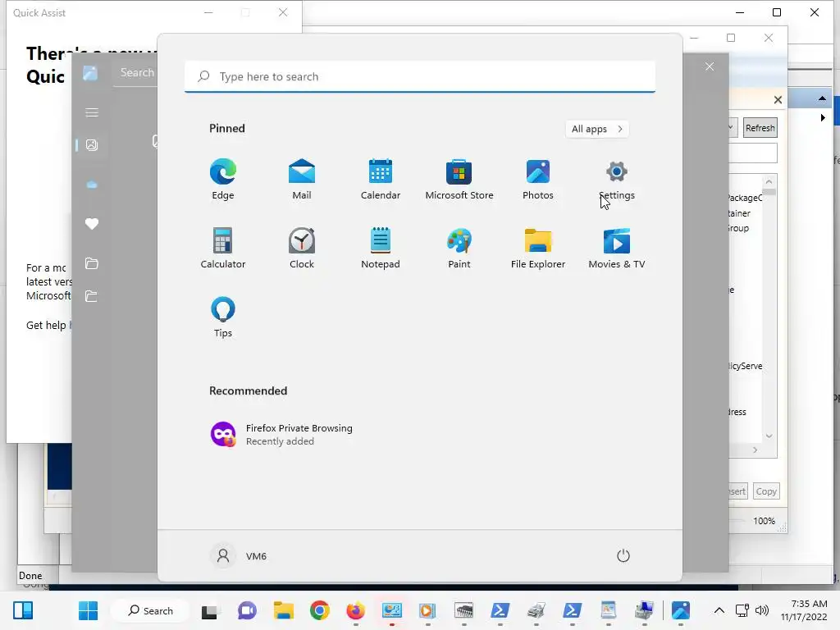Open the Calendar app

pyautogui.click(x=381, y=179)
